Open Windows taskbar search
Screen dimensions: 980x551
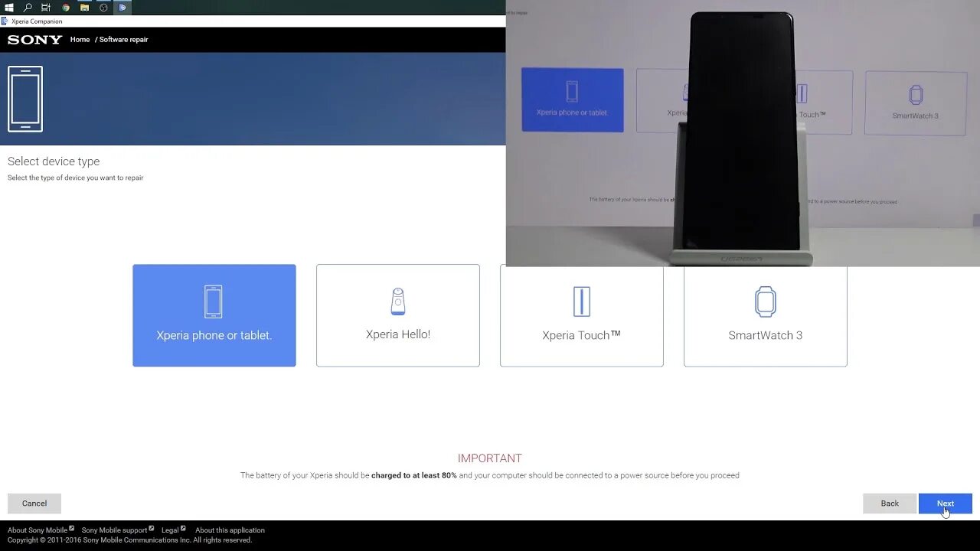click(x=28, y=7)
